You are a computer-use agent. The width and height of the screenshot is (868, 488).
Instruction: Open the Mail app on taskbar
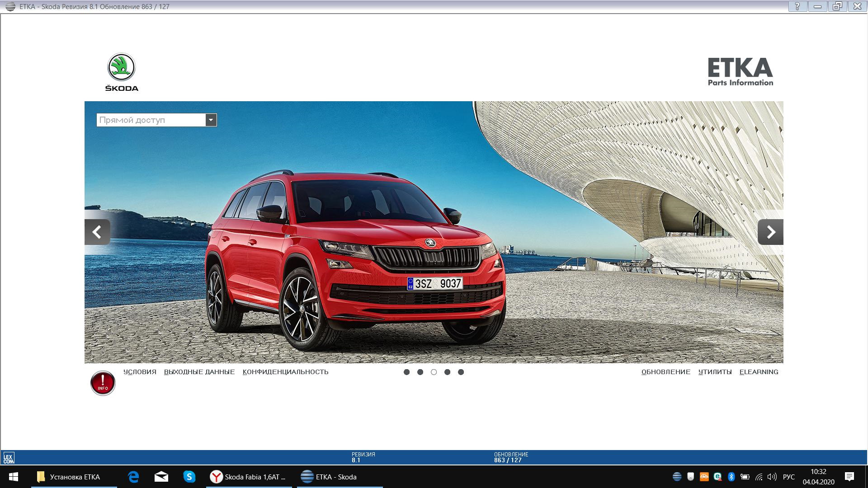(x=161, y=477)
